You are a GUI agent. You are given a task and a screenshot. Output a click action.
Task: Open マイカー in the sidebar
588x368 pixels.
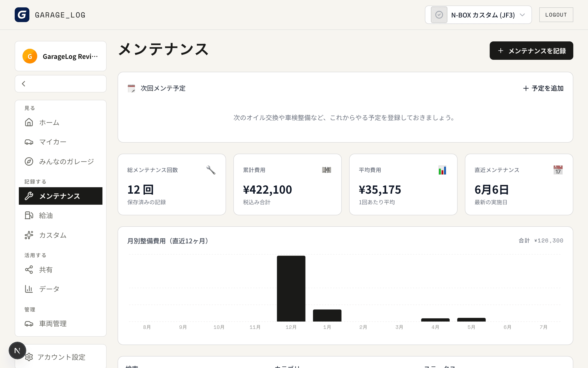pyautogui.click(x=60, y=142)
